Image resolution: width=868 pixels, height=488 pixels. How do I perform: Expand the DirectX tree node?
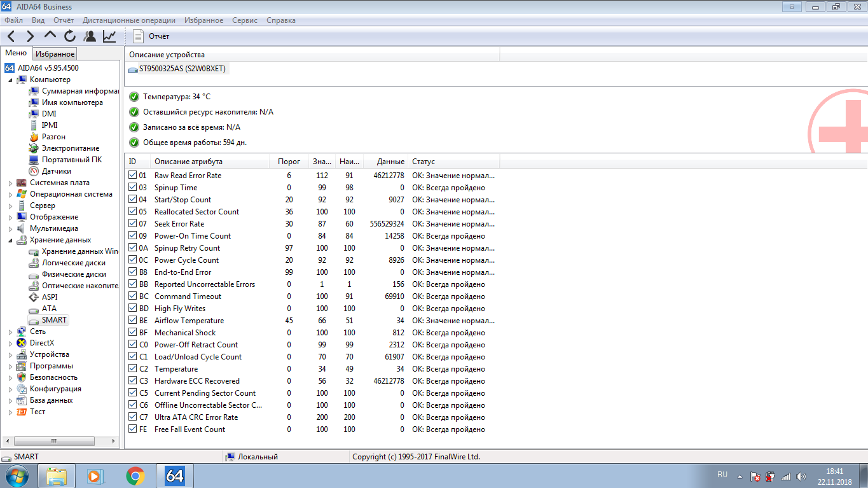pos(10,344)
